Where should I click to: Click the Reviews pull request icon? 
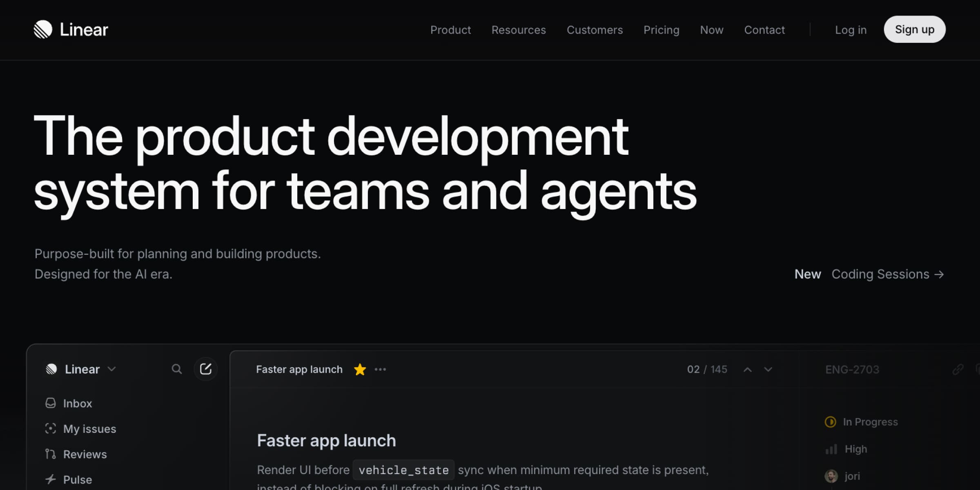51,454
